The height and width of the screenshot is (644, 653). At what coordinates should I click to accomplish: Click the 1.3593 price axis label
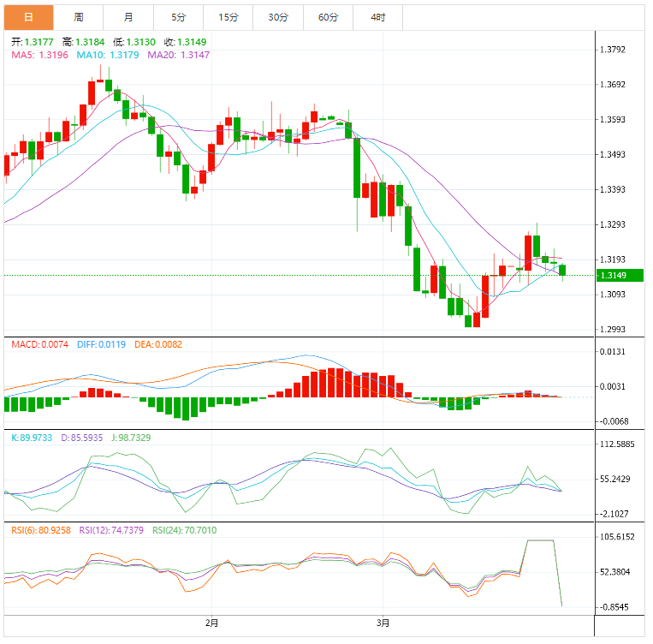[612, 120]
